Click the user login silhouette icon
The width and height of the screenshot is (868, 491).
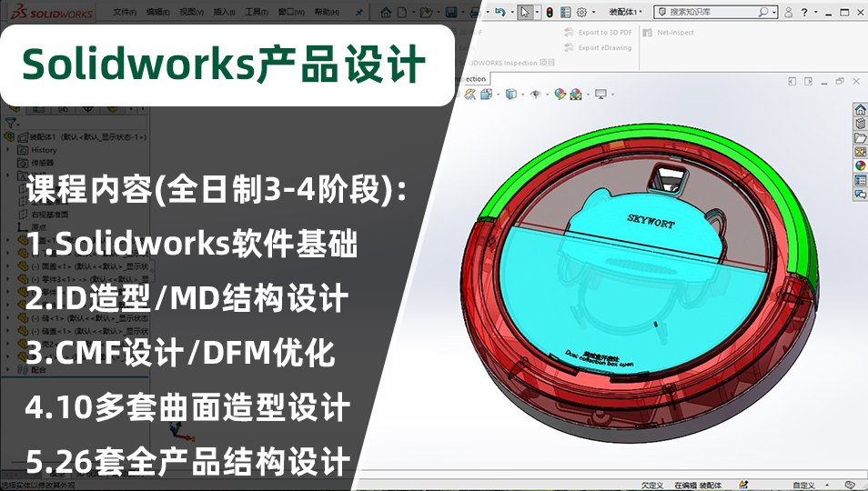788,12
